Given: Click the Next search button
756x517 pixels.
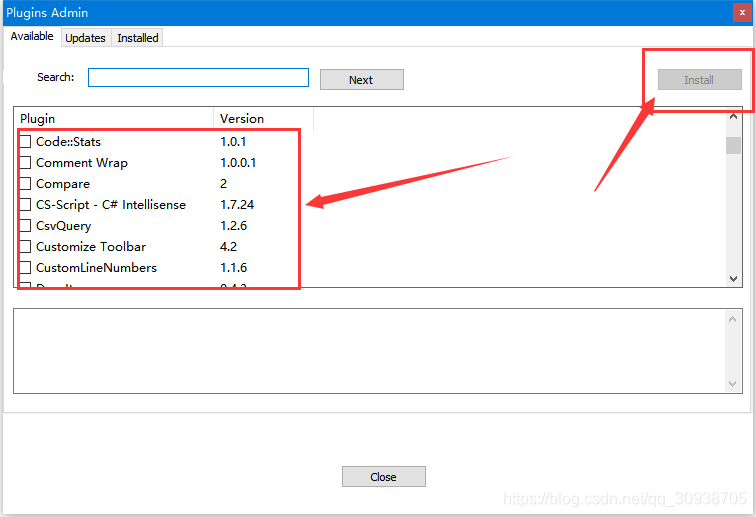Looking at the screenshot, I should pyautogui.click(x=362, y=80).
